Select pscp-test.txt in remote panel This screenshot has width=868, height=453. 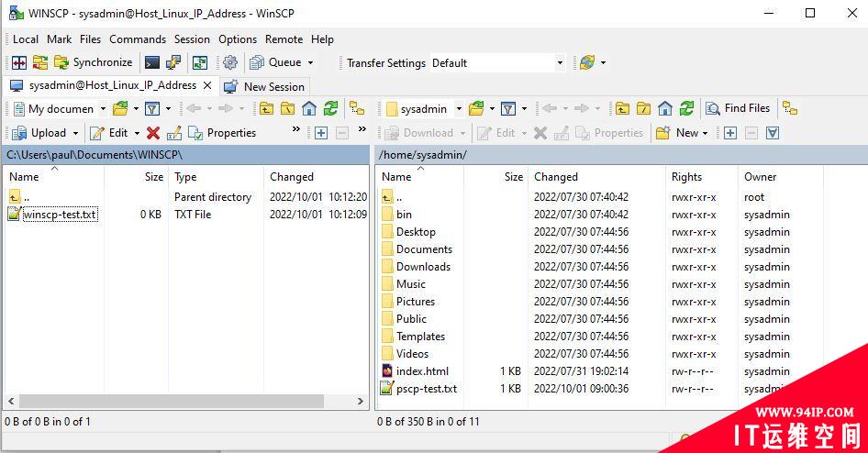coord(427,389)
